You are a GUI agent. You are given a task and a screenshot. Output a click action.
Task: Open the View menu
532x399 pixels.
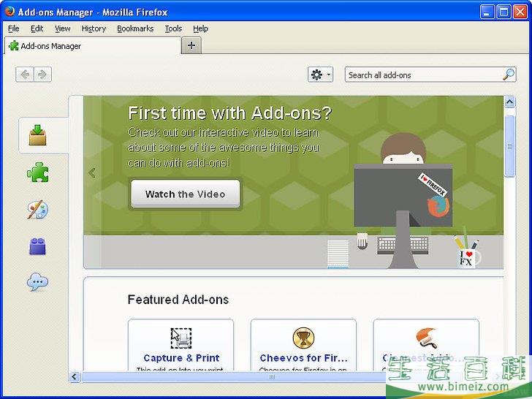click(63, 28)
